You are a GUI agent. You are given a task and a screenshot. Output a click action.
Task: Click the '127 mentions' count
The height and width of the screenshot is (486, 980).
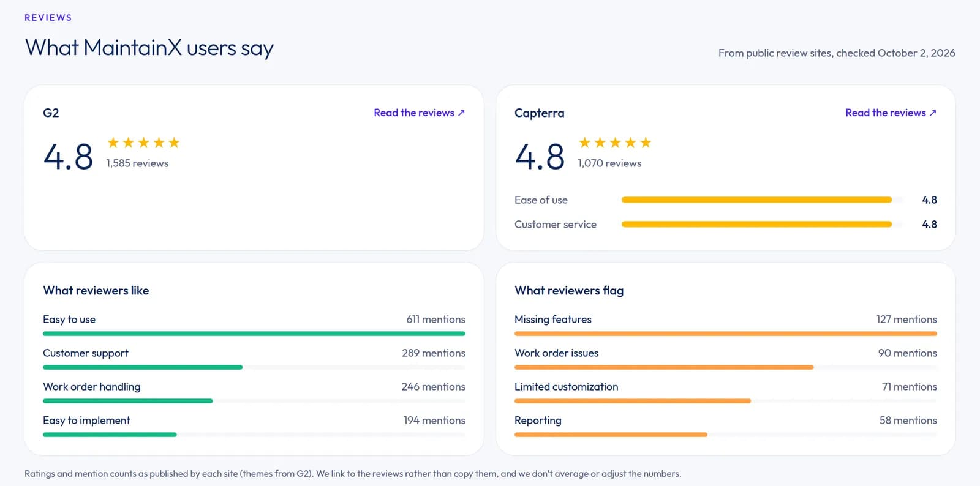(907, 320)
